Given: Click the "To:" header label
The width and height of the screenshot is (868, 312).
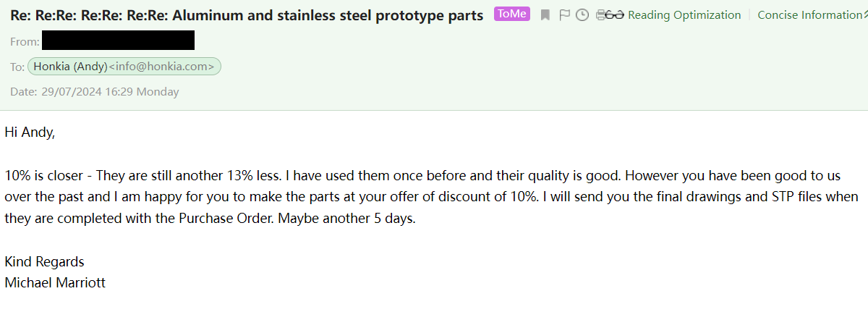Looking at the screenshot, I should [x=17, y=67].
